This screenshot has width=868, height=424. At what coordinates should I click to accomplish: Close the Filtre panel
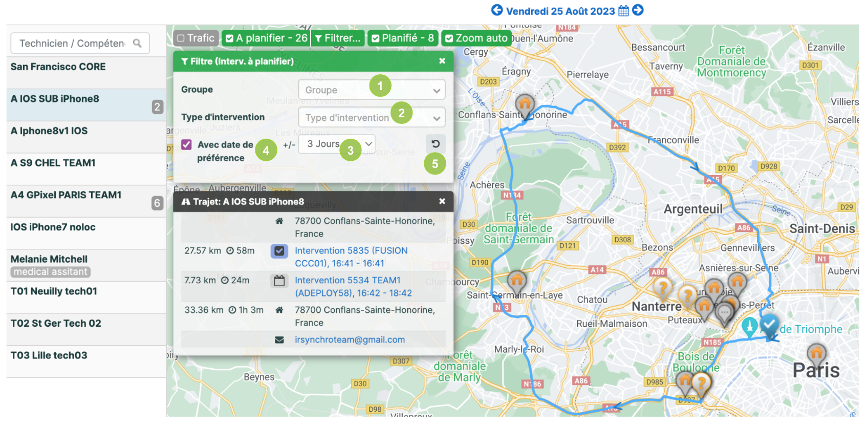pos(442,61)
